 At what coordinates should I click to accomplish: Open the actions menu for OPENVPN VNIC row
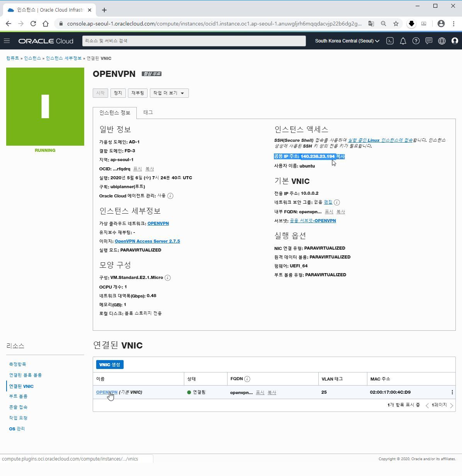(x=452, y=392)
